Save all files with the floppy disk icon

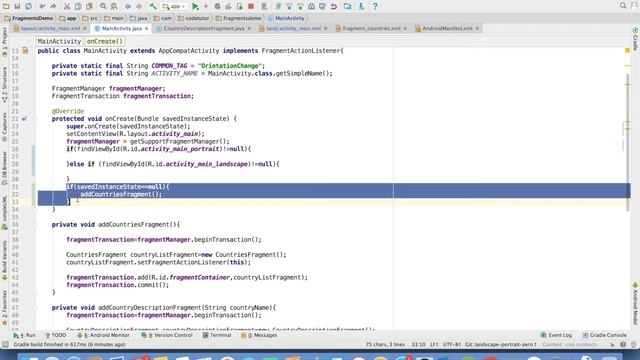tap(17, 6)
